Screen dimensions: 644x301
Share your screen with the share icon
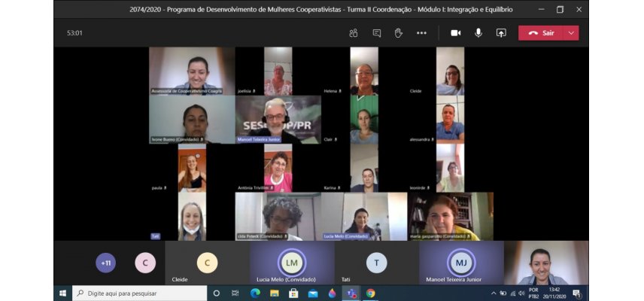tap(501, 33)
